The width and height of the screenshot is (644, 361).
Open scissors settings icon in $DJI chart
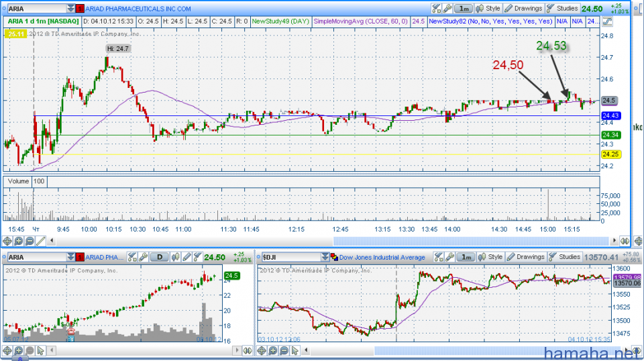pyautogui.click(x=439, y=257)
